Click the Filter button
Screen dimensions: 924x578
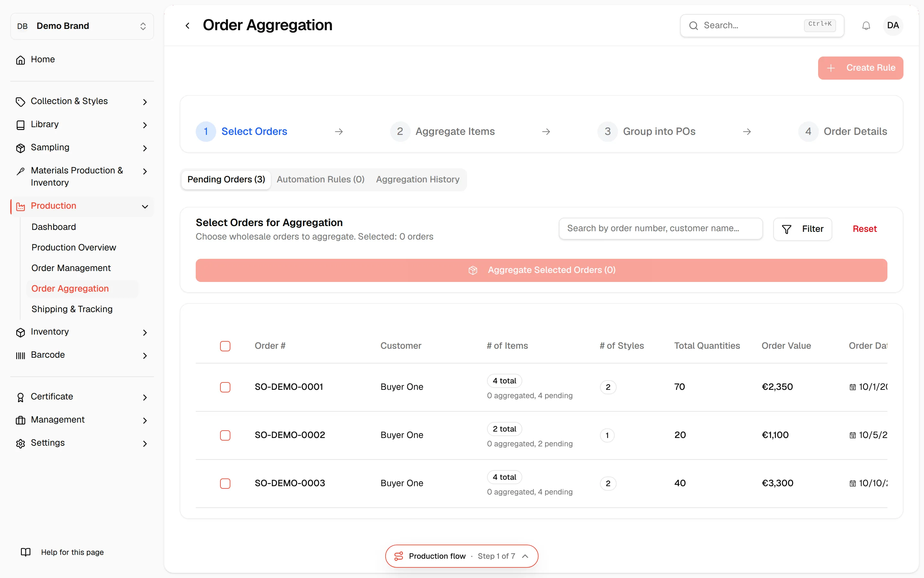coord(802,229)
